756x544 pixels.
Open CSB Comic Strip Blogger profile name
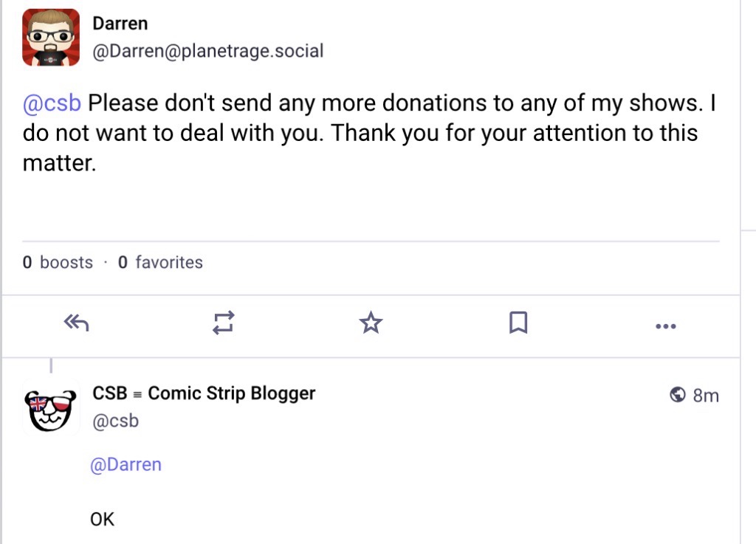[204, 393]
